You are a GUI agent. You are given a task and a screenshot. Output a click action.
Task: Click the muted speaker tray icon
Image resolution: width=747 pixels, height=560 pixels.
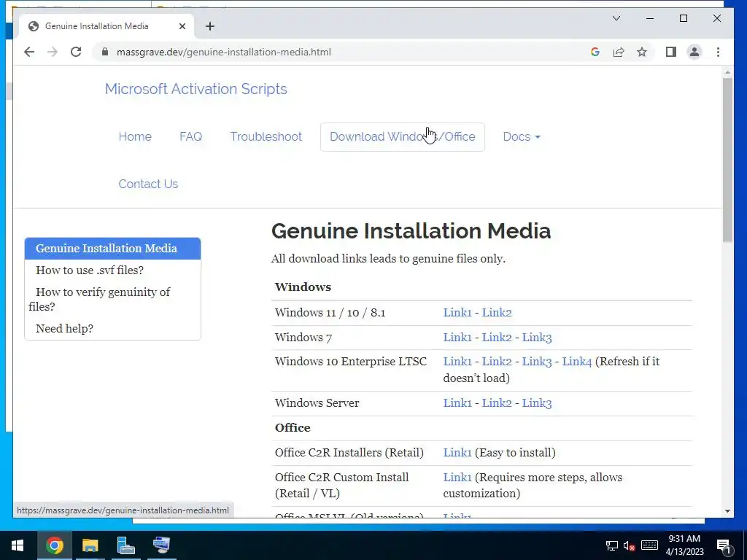pos(629,545)
